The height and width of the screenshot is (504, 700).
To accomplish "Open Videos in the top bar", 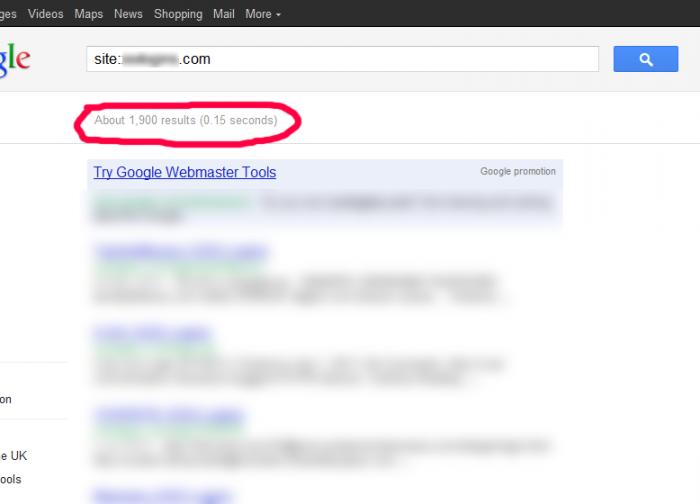I will point(46,14).
